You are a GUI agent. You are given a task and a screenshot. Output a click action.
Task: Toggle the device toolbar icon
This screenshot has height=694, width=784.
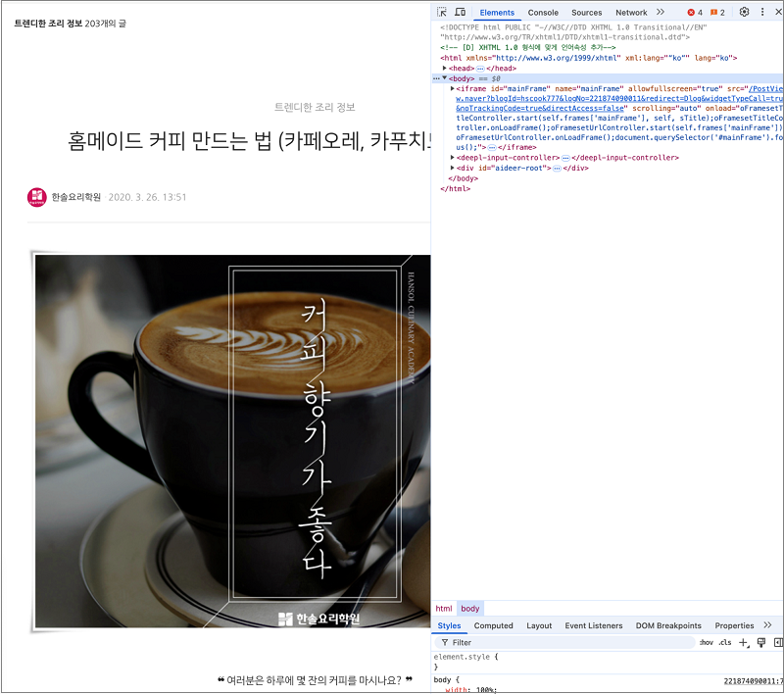[x=461, y=12]
